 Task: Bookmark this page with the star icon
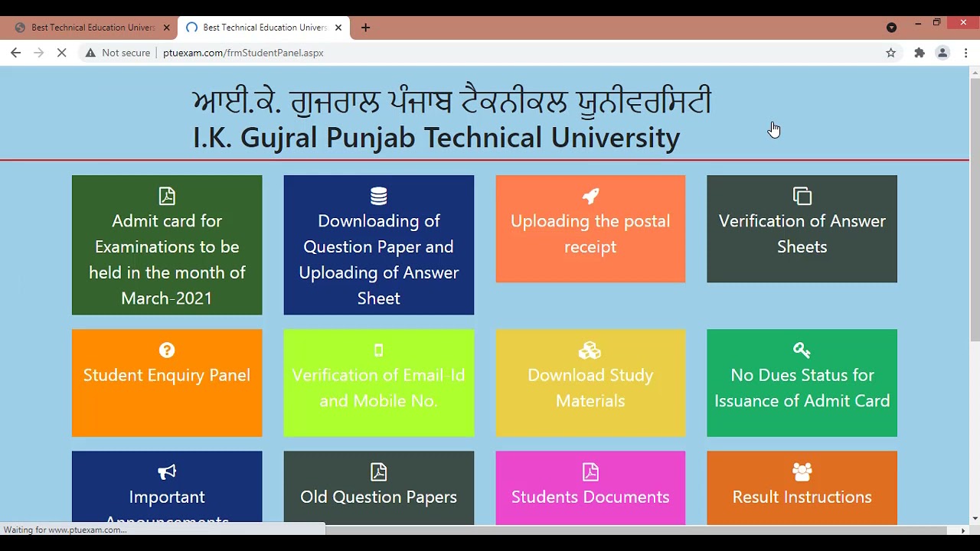coord(890,53)
